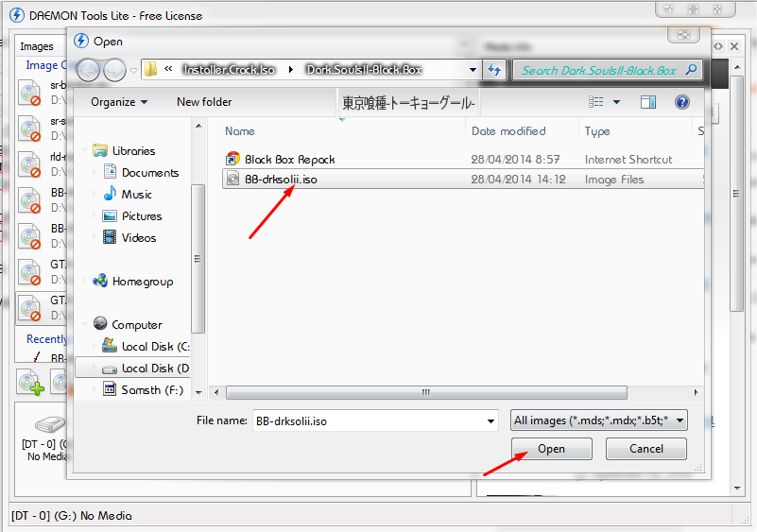Select the BB-drksolii.iso file
The width and height of the screenshot is (757, 532).
[x=462, y=180]
